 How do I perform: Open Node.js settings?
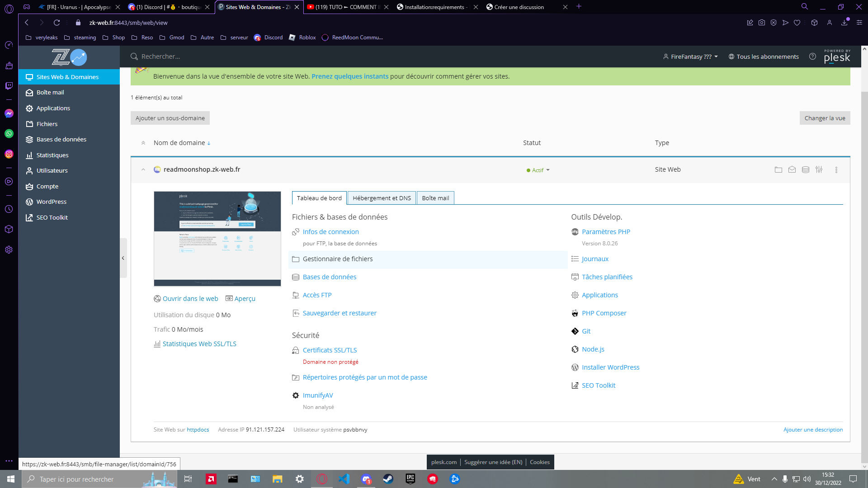(x=593, y=349)
